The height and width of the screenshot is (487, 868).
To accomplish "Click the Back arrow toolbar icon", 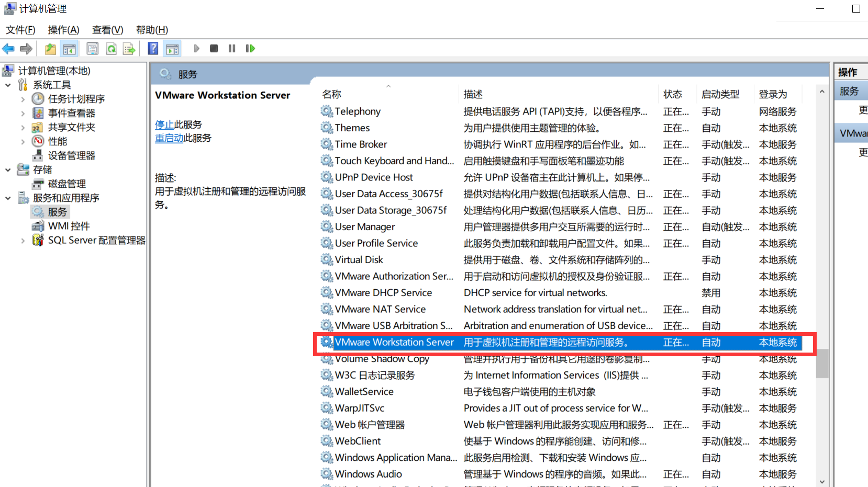I will coord(8,49).
